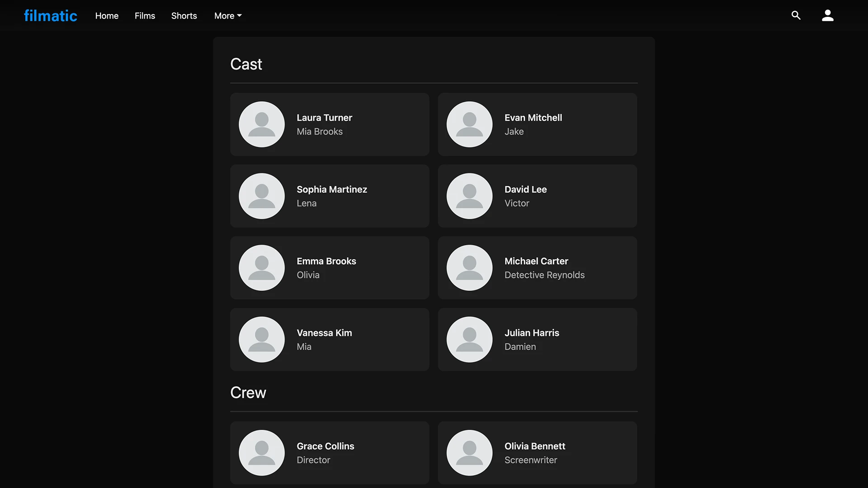Viewport: 868px width, 488px height.
Task: Click Evan Mitchell's avatar placeholder
Action: (x=469, y=124)
